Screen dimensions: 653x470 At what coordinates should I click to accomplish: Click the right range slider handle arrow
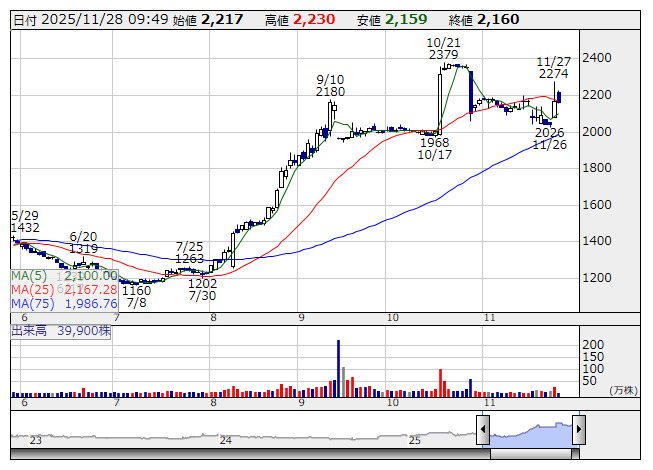point(579,429)
